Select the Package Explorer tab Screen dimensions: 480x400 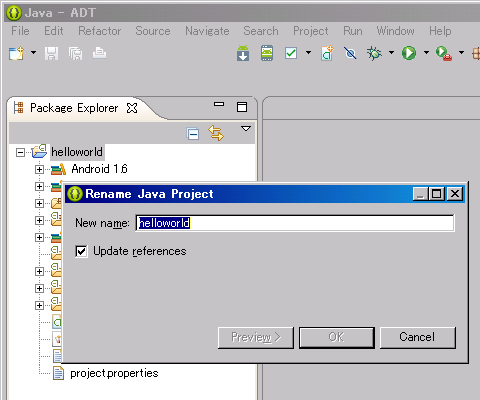[74, 108]
